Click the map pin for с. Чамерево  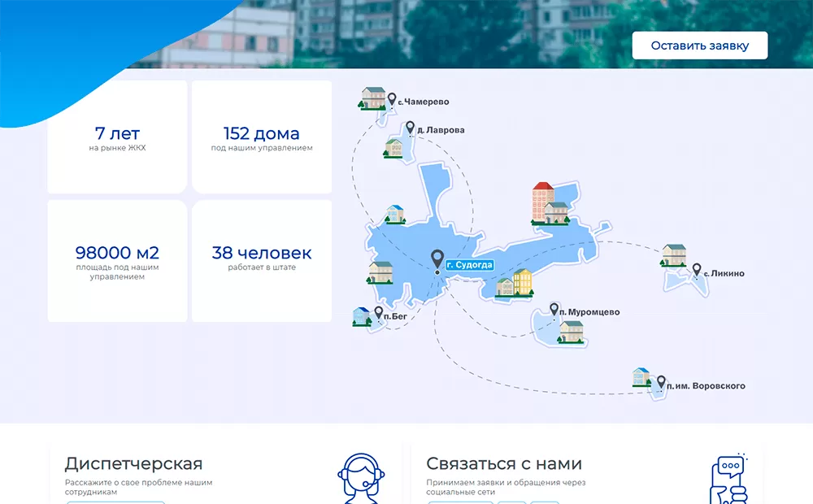[x=392, y=99]
